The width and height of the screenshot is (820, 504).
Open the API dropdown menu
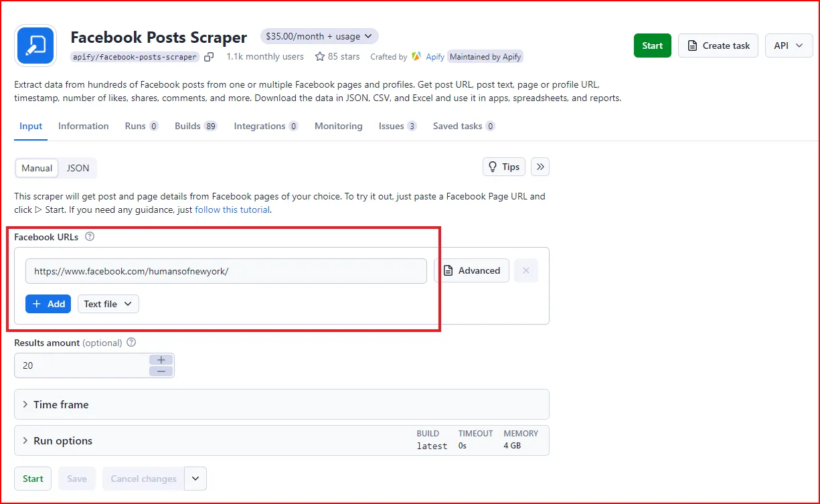789,46
